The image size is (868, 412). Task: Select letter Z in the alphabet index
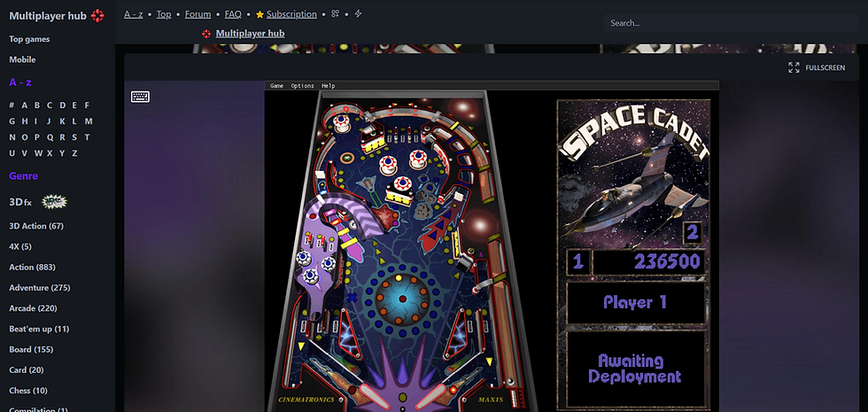tap(74, 153)
